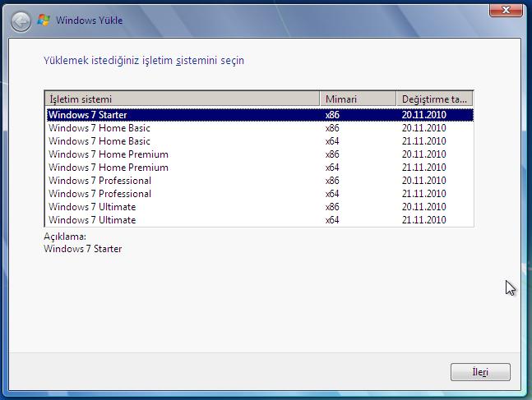Click x86 cell in Starter row

click(332, 115)
